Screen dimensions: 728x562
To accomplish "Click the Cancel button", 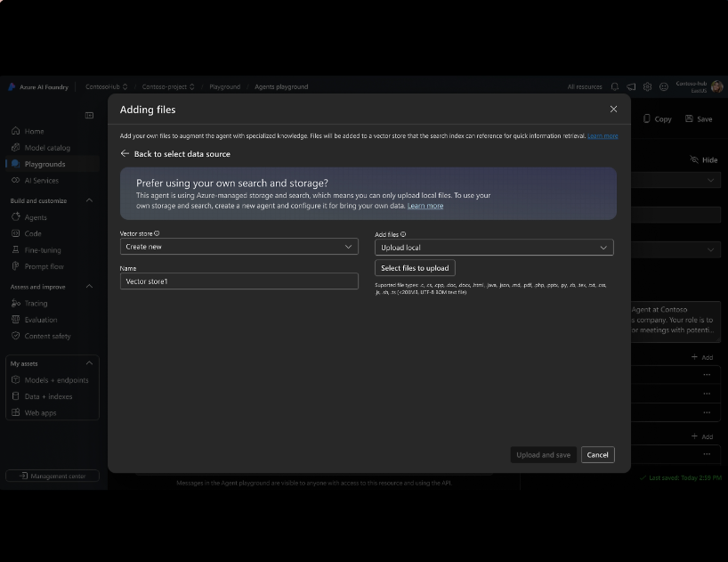I will point(597,455).
